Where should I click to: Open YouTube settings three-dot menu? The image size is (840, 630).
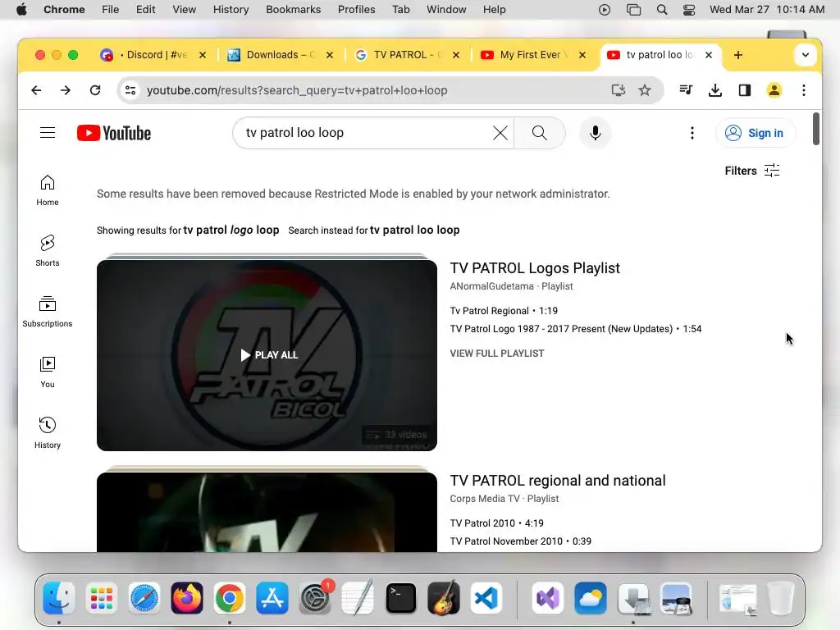pos(692,133)
